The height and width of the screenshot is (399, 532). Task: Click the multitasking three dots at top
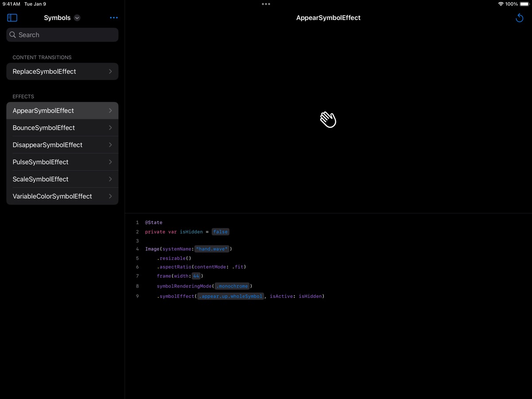[266, 4]
